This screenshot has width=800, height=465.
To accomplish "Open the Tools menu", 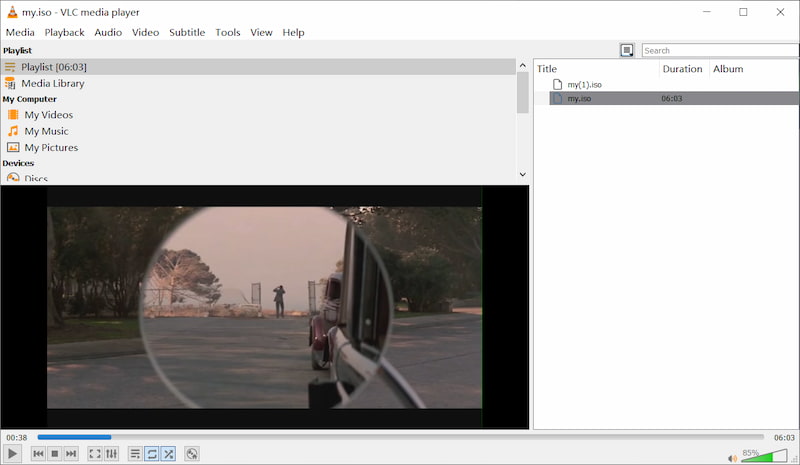I will [x=228, y=32].
